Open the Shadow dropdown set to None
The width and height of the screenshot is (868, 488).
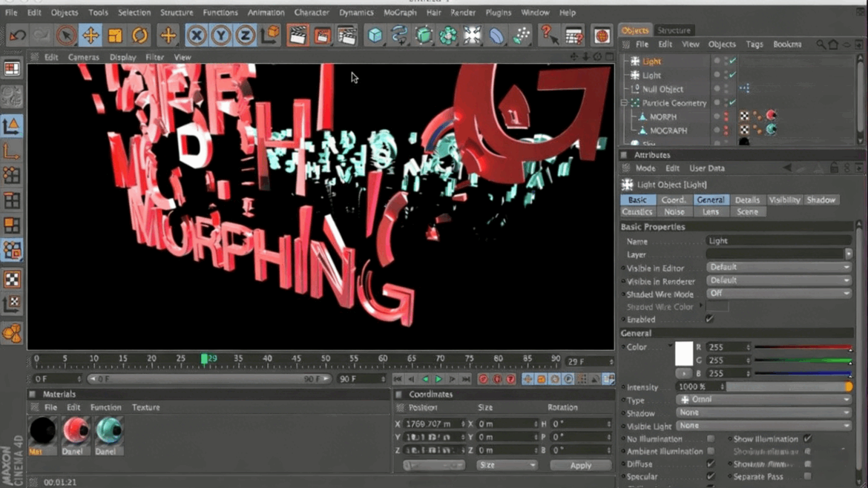(x=764, y=412)
